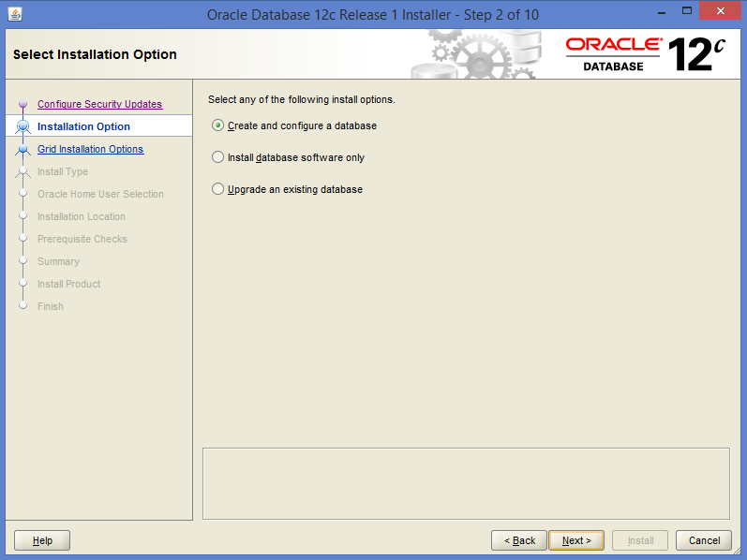Go to Grid Installation Options step
The height and width of the screenshot is (560, 747).
click(91, 149)
